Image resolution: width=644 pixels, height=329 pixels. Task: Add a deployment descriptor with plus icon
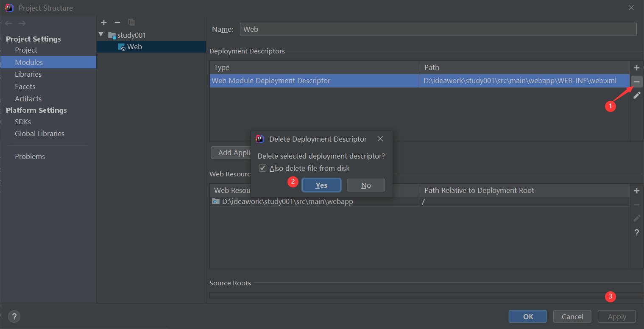(636, 68)
